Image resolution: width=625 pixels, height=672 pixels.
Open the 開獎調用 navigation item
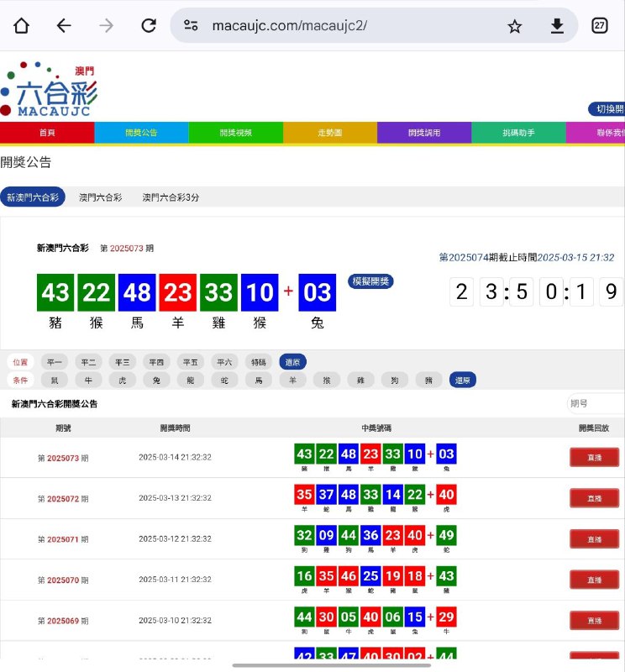(424, 133)
